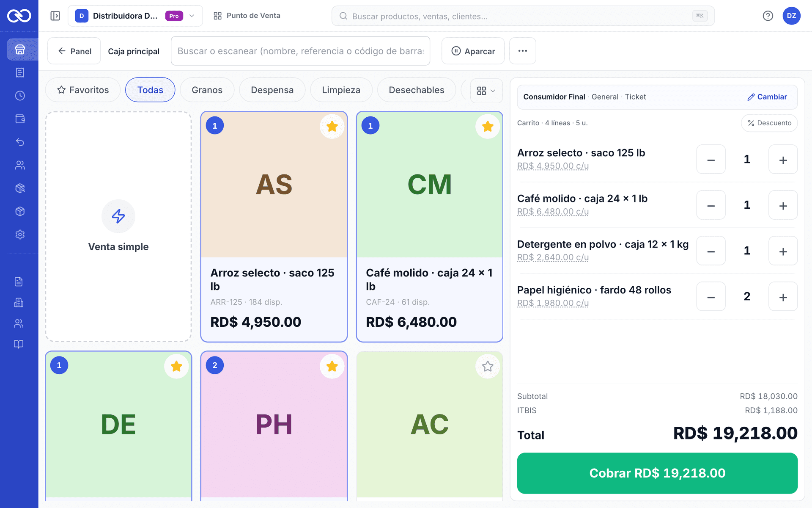The width and height of the screenshot is (812, 508).
Task: Open the clock history icon in the sidebar
Action: click(x=20, y=96)
